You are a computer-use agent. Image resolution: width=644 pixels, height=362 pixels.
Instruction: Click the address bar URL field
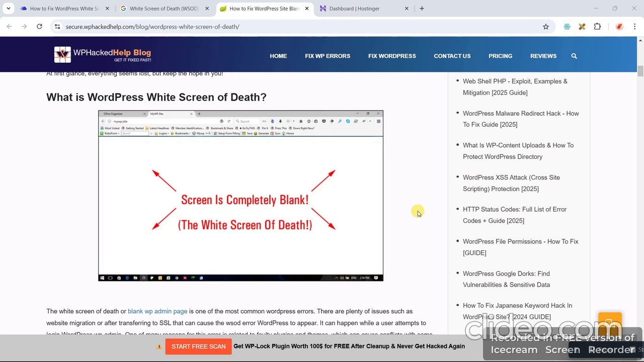(302, 27)
